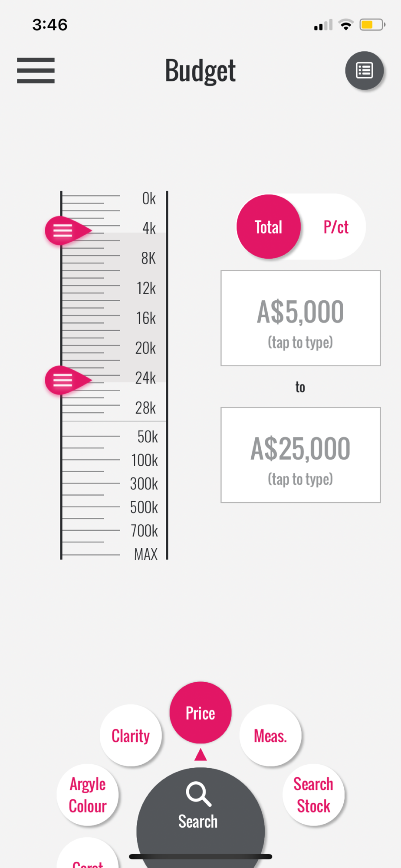Open the Argyle Colour filter

click(x=88, y=795)
